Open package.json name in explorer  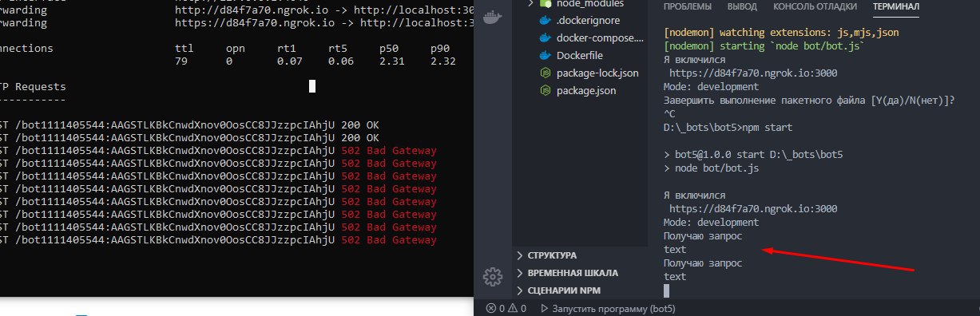point(586,91)
